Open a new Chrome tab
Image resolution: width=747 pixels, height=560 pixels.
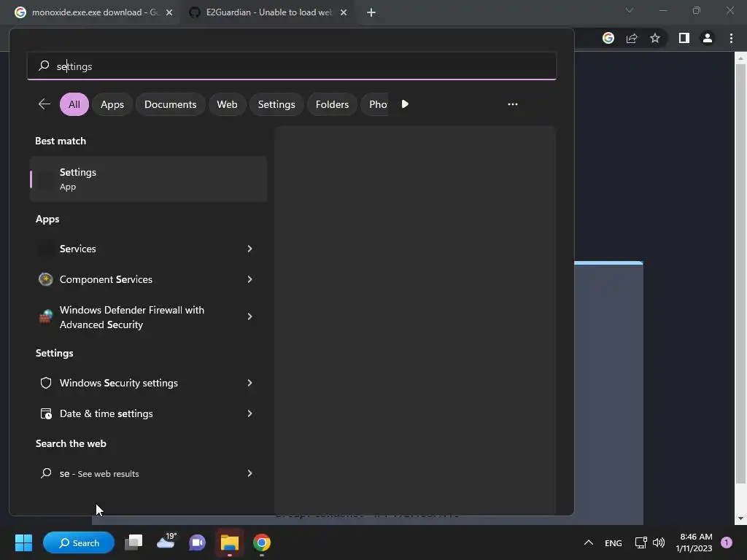pos(371,12)
